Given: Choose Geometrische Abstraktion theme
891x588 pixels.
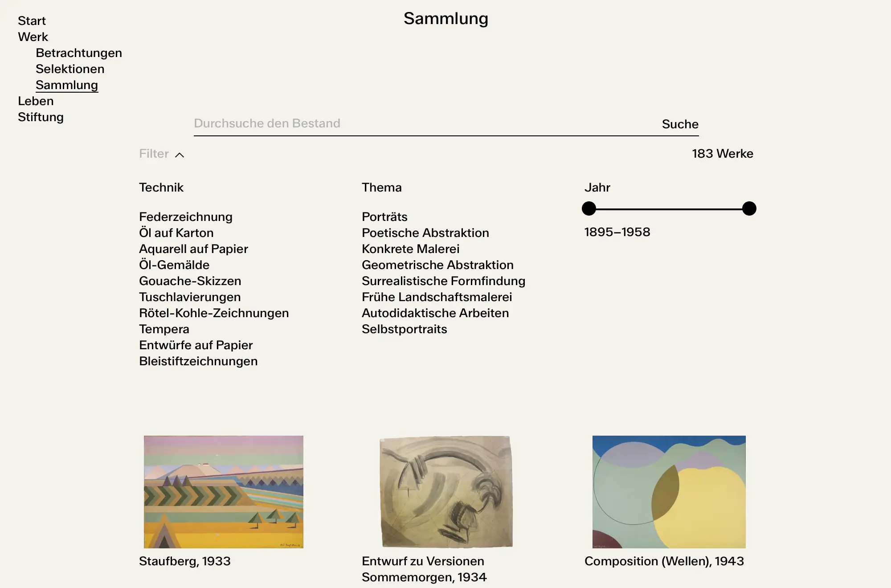Looking at the screenshot, I should [437, 265].
